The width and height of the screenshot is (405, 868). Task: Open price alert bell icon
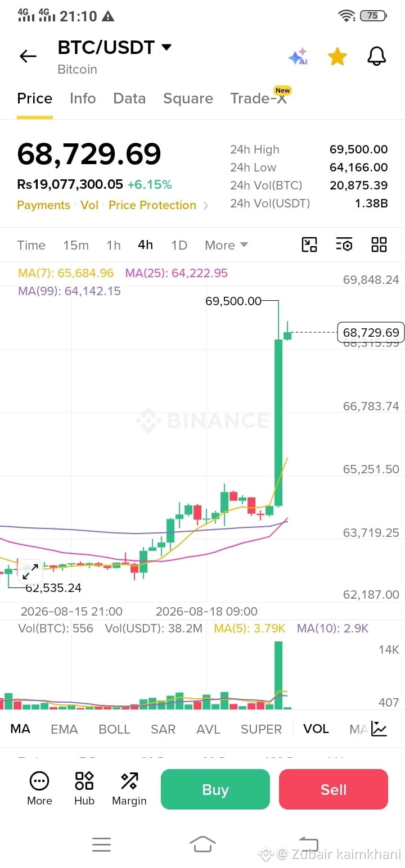tap(376, 56)
